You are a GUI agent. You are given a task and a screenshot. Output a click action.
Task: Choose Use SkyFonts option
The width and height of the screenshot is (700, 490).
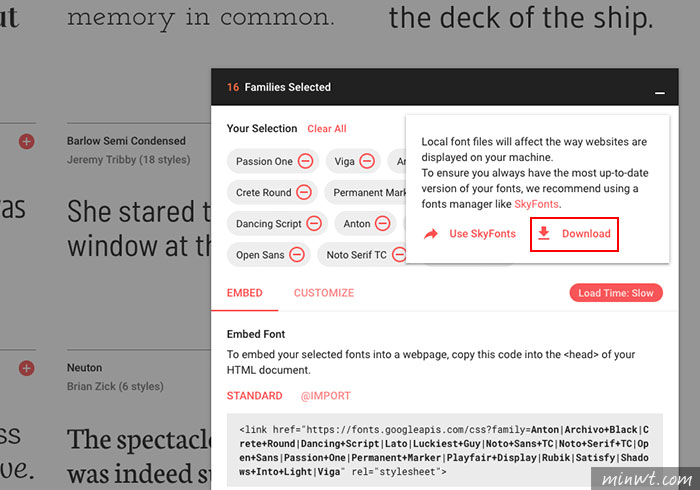[x=470, y=234]
